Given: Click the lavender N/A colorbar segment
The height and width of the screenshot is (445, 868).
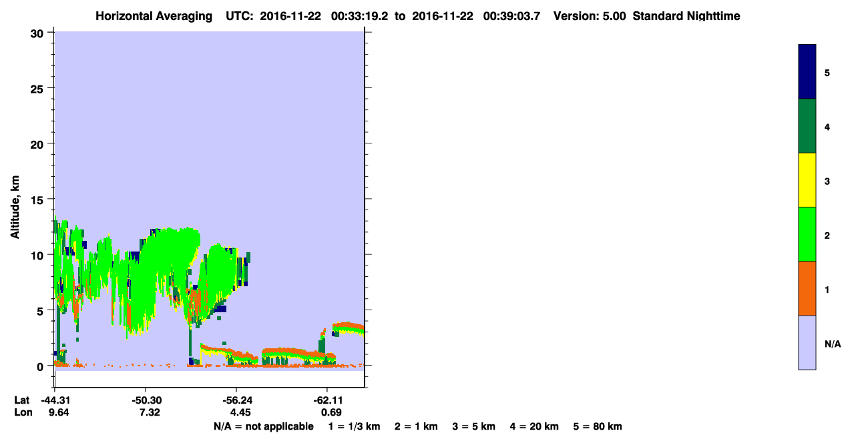Looking at the screenshot, I should [x=807, y=342].
